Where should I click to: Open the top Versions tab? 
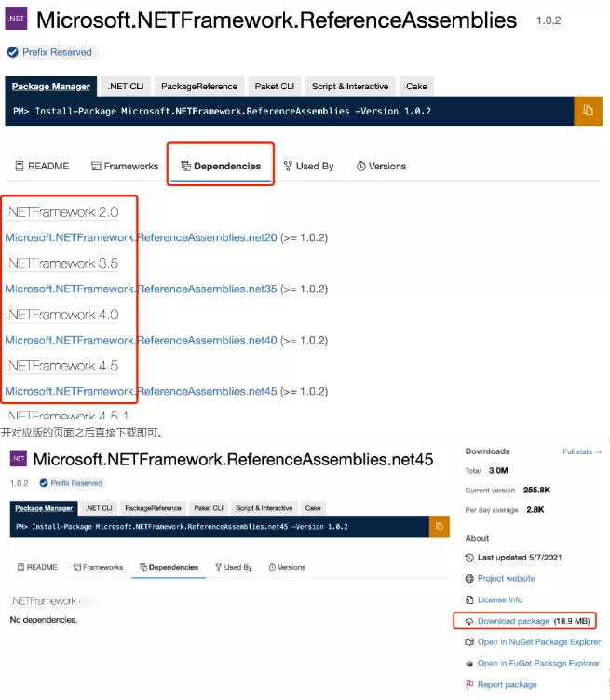click(x=381, y=166)
